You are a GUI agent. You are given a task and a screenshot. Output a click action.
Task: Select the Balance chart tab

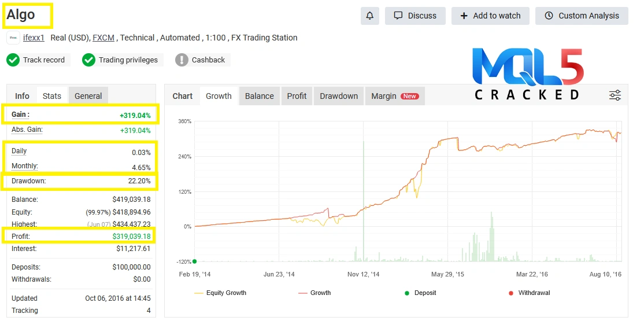(259, 96)
